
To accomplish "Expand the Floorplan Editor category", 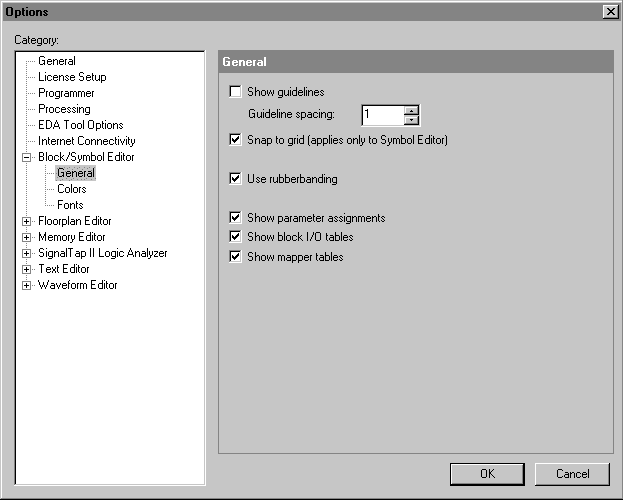I will click(x=27, y=221).
